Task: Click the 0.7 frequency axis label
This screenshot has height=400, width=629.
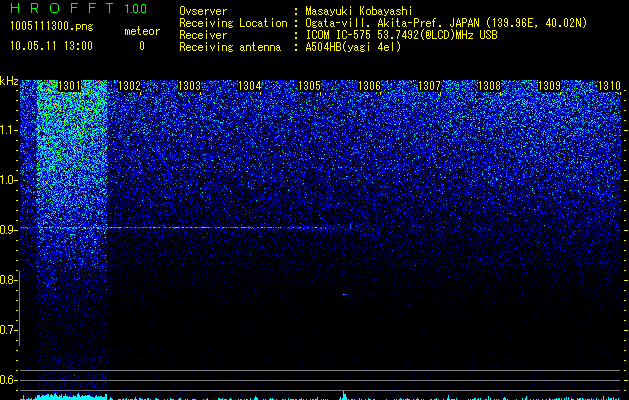Action: click(8, 330)
